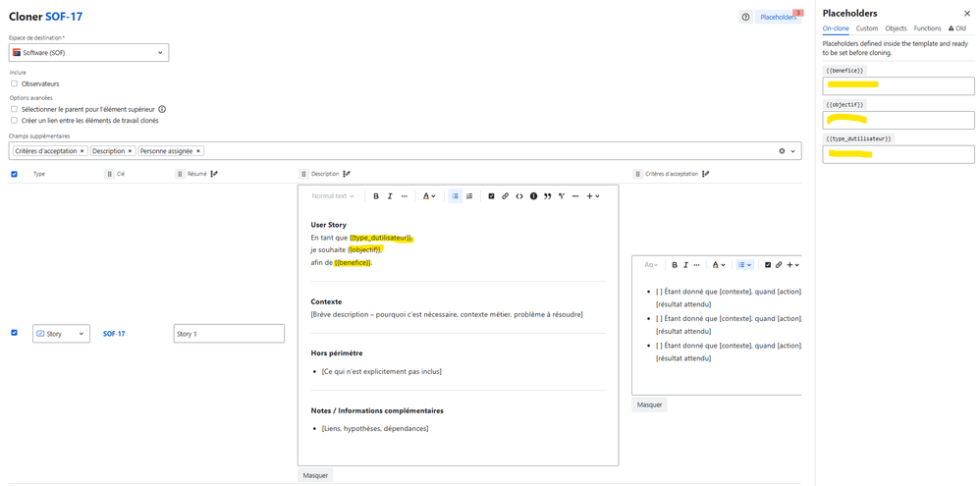
Task: Insert link in Description editor toolbar
Action: [505, 196]
